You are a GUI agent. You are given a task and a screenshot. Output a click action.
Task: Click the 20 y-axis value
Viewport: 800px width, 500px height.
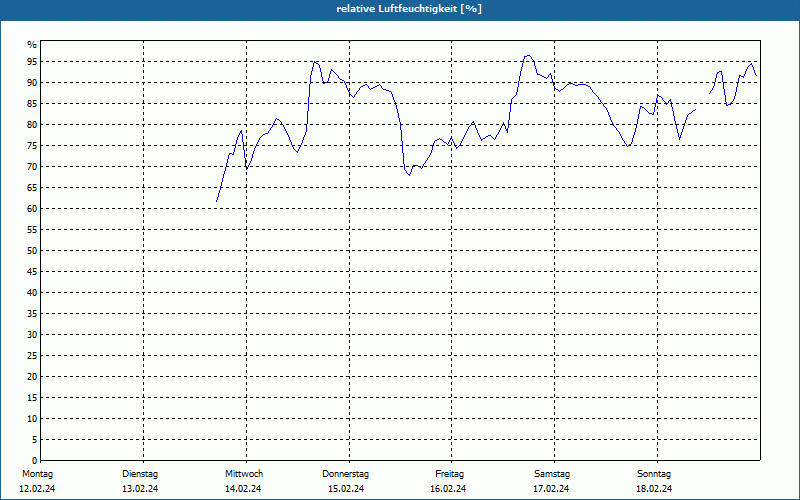pos(32,377)
